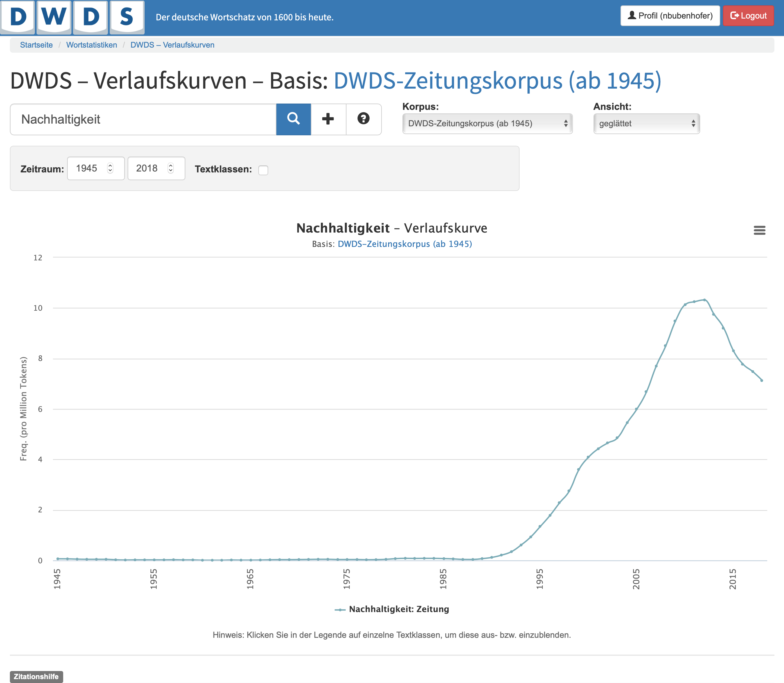
Task: Focus the Nachhaltigkeit search input
Action: pos(143,119)
